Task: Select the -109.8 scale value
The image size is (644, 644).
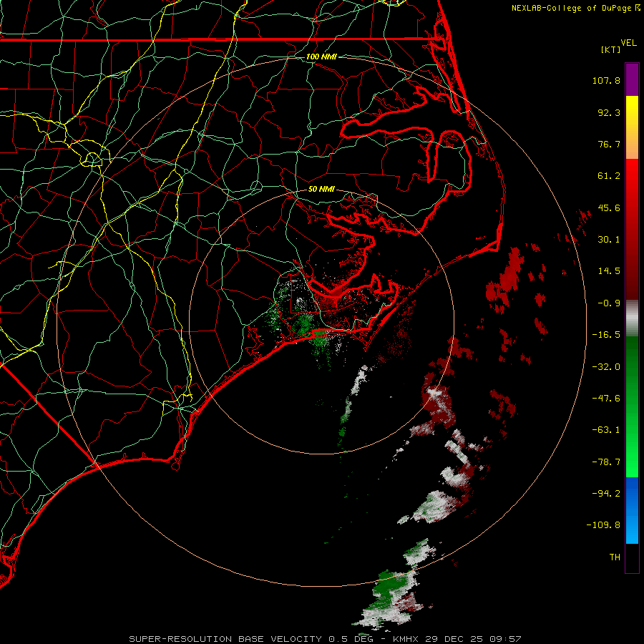Action: tap(603, 525)
